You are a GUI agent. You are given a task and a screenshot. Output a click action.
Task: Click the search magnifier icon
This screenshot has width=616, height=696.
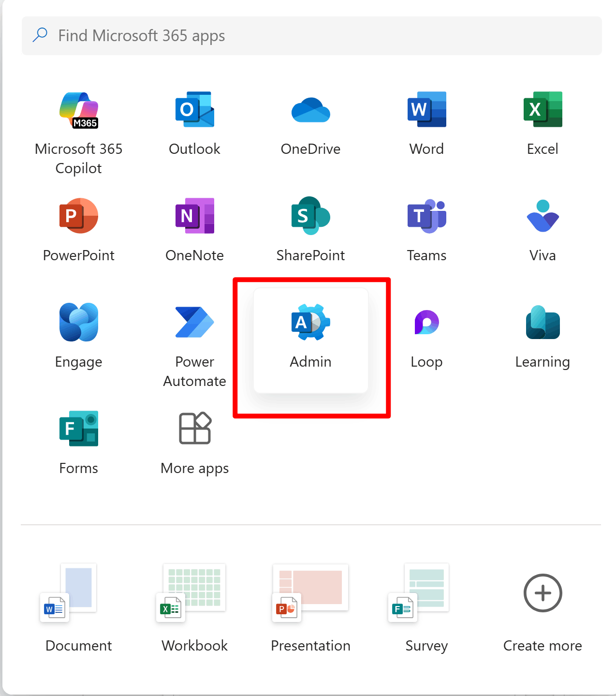40,35
